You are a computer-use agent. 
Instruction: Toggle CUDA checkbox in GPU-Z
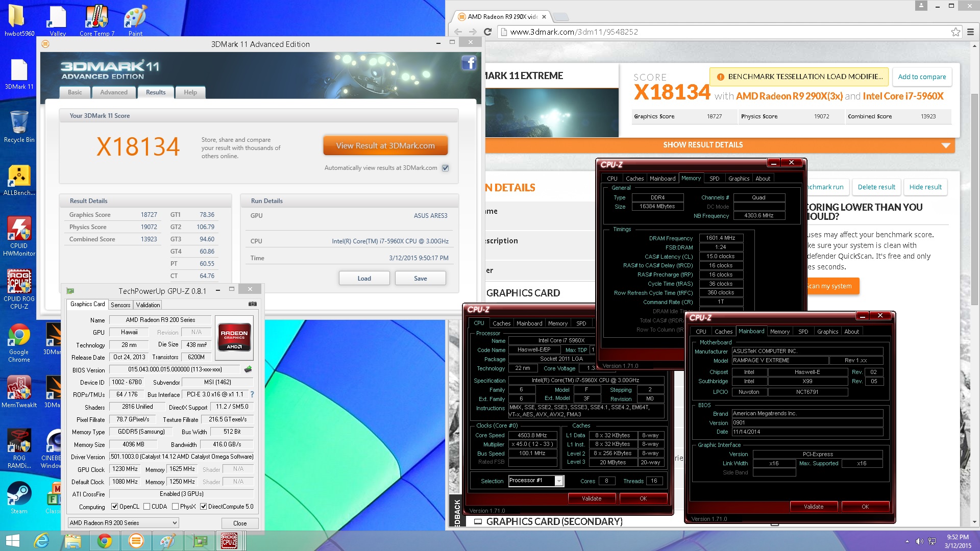pyautogui.click(x=147, y=507)
